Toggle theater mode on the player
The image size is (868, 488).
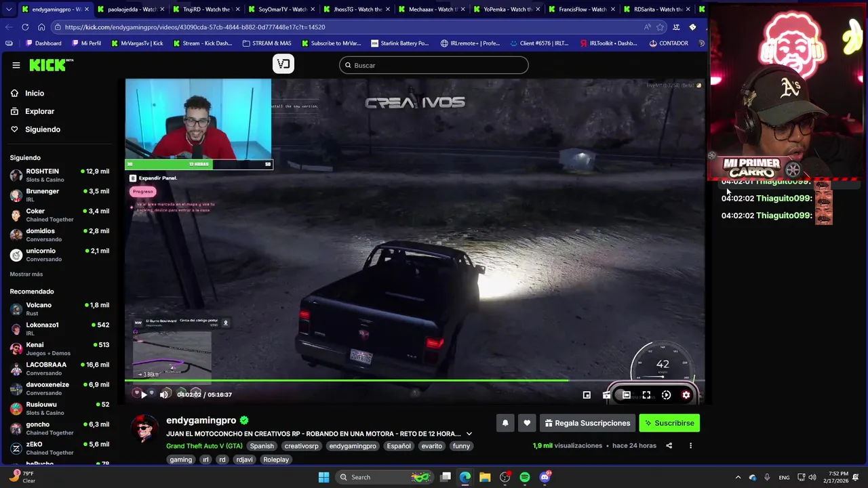point(627,395)
